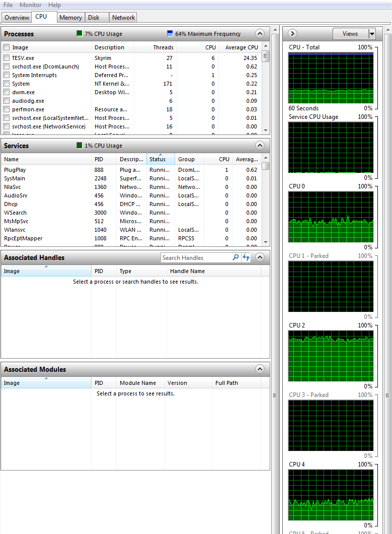Open the Monitor menu
Viewport: 392px width, 534px height.
tap(31, 5)
